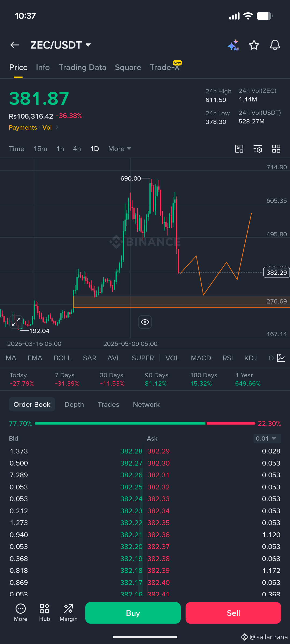Tap the green Buy button
The width and height of the screenshot is (290, 644).
(133, 613)
